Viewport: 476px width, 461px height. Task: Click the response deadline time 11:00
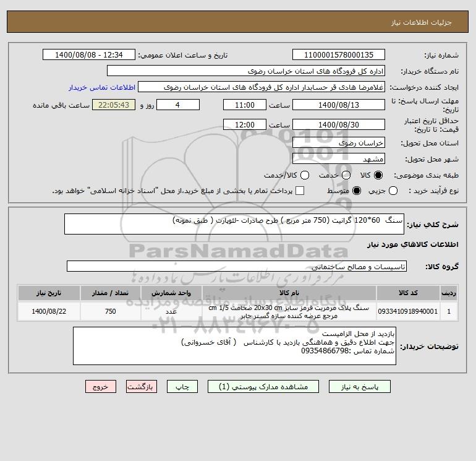point(245,105)
